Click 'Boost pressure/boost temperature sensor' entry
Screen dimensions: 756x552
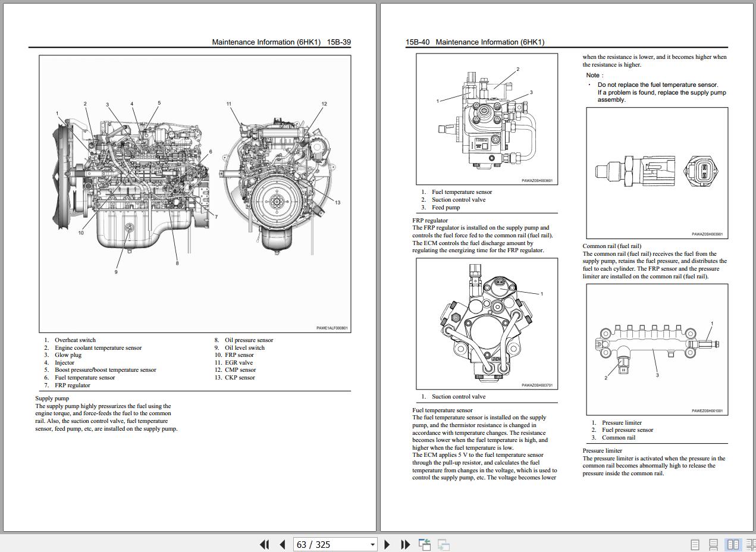coord(105,370)
